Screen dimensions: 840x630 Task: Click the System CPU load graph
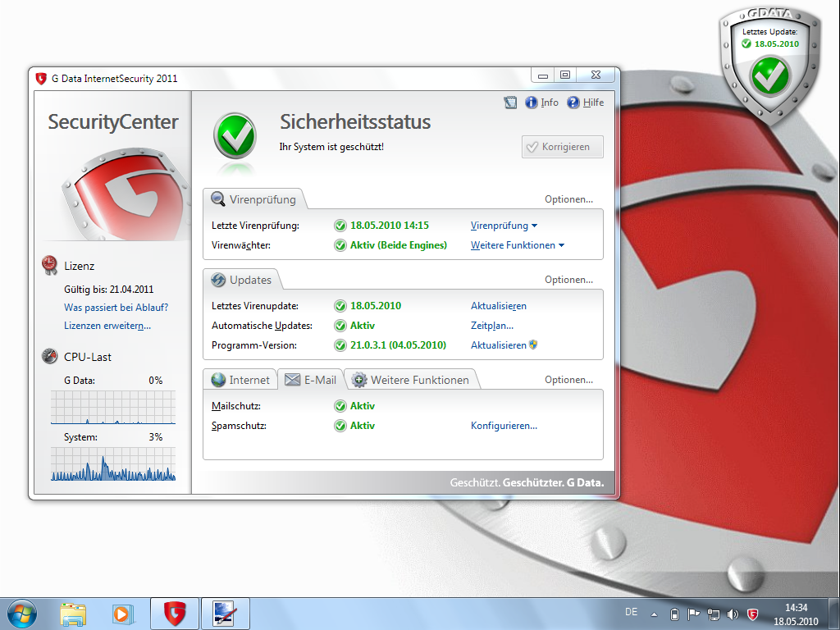[x=113, y=464]
